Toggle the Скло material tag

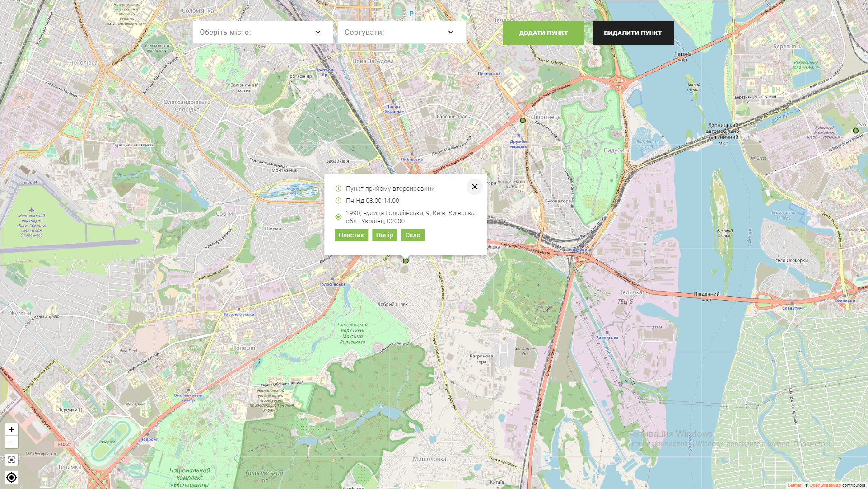[412, 235]
